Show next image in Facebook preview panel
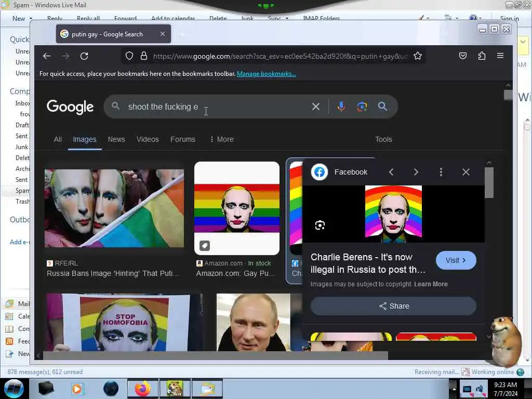The height and width of the screenshot is (399, 532). tap(416, 172)
